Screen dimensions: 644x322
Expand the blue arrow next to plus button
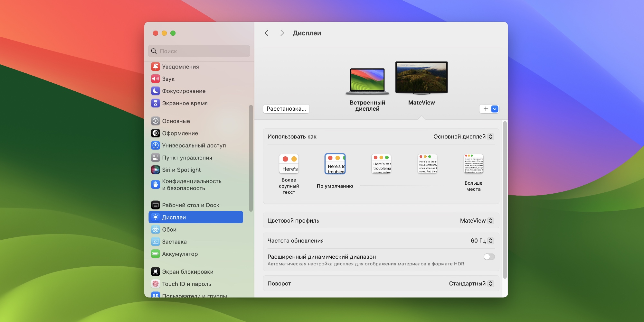495,109
